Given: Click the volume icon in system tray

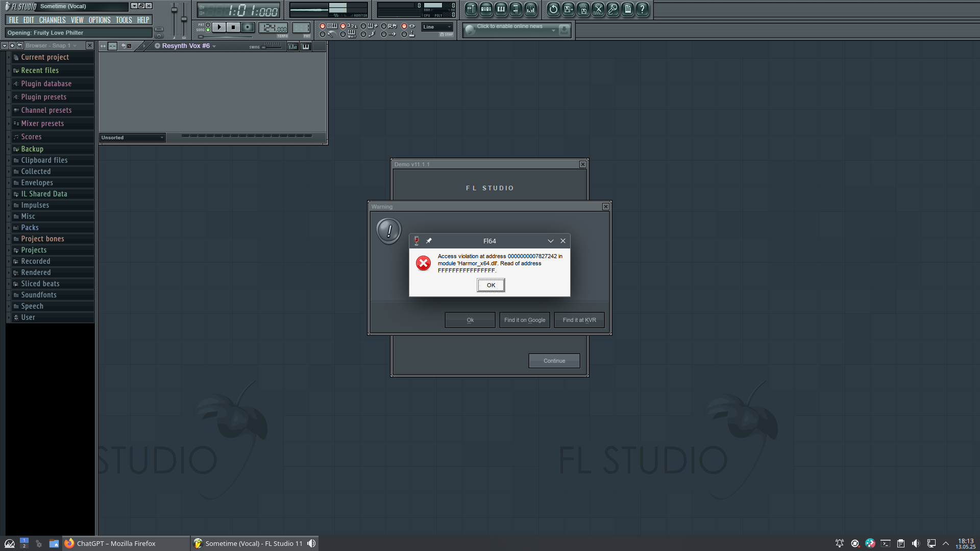Looking at the screenshot, I should (x=916, y=543).
